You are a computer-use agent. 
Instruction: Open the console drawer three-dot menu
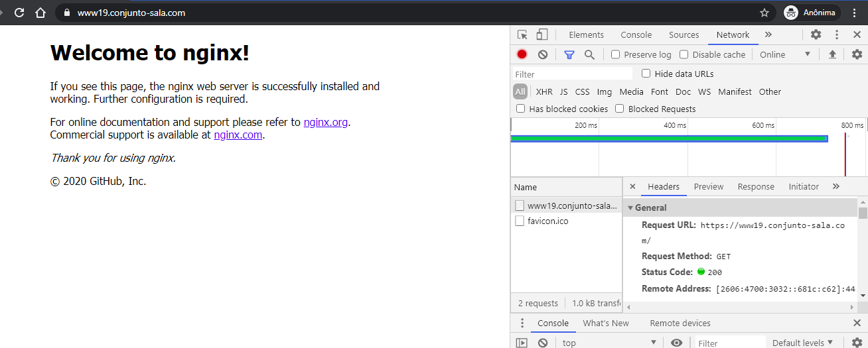(x=522, y=323)
